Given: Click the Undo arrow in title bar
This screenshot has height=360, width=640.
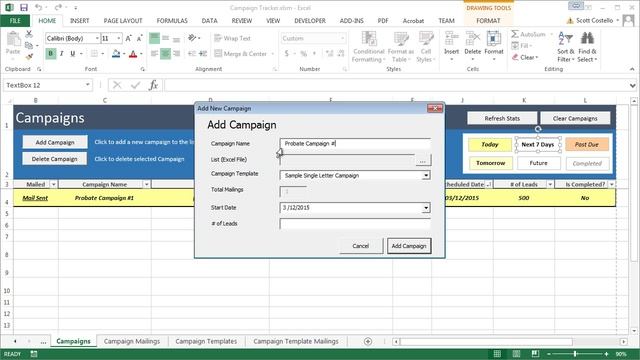Looking at the screenshot, I should pyautogui.click(x=38, y=7).
